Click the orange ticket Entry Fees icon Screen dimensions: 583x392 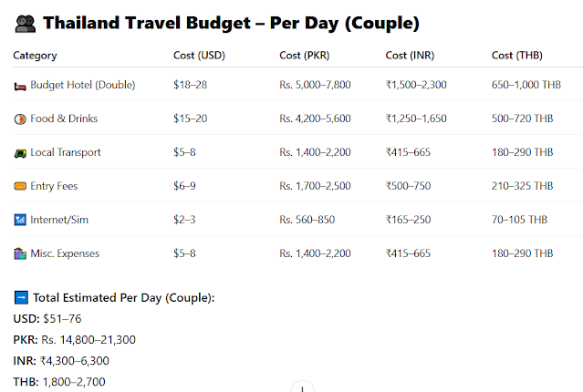pos(20,186)
